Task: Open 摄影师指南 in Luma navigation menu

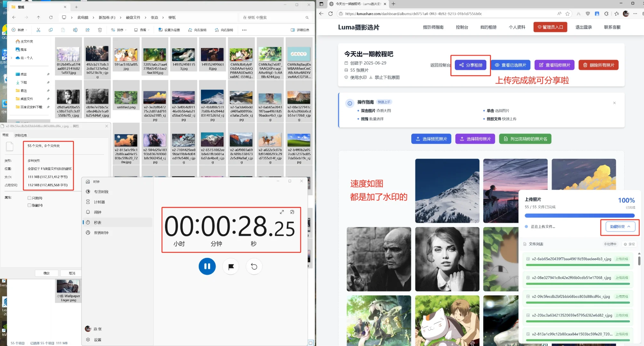Action: (x=433, y=27)
